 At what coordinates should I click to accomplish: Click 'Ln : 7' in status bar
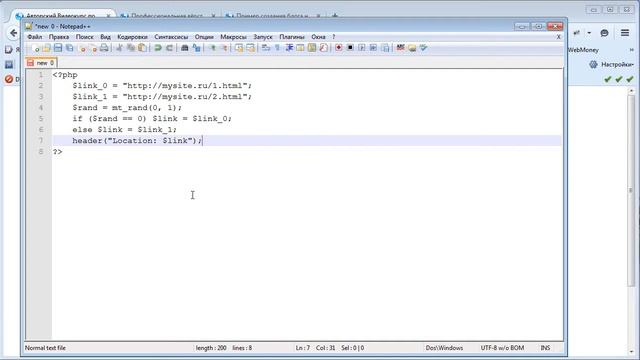pyautogui.click(x=302, y=348)
